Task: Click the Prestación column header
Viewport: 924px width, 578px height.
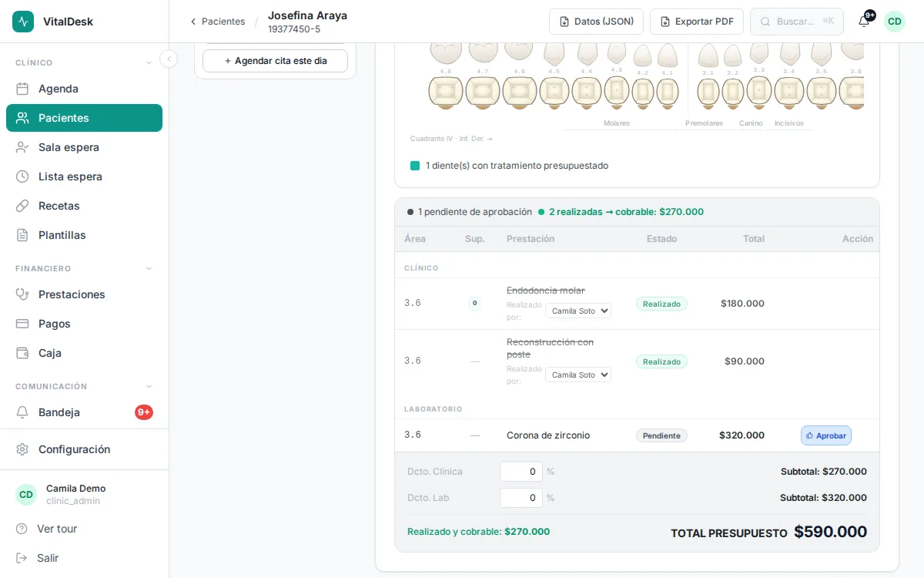Action: point(531,239)
